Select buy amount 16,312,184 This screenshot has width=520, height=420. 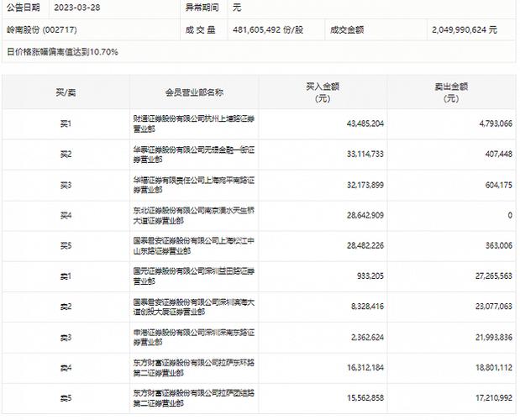click(x=365, y=368)
